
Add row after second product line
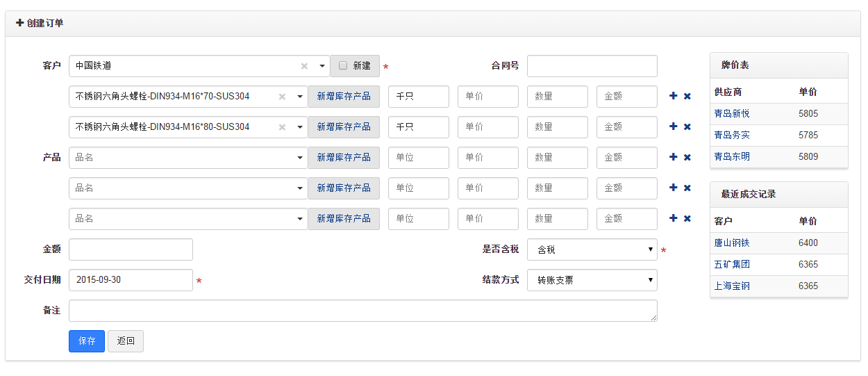pos(673,126)
